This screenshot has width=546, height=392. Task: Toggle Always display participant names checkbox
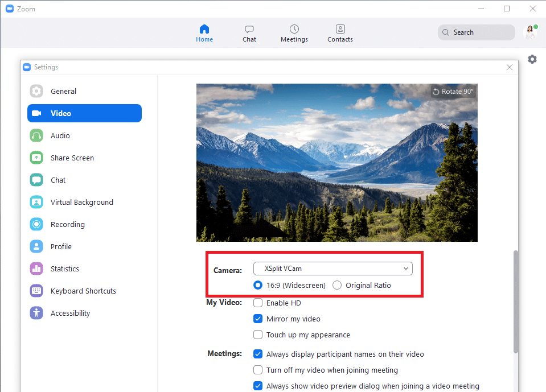point(258,354)
